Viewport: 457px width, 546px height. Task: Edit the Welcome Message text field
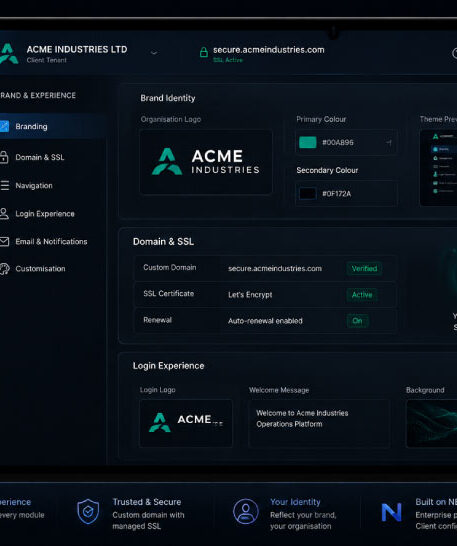coord(319,423)
